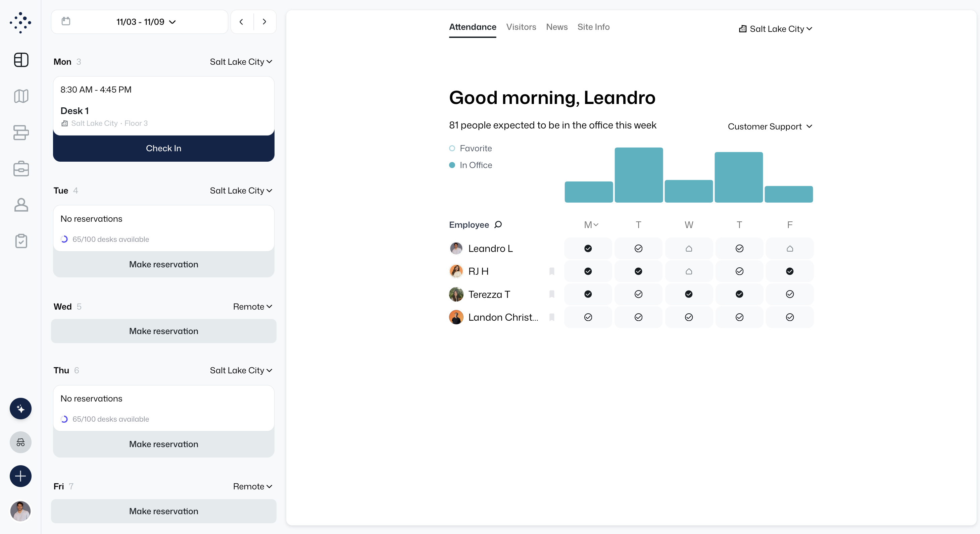Click the employee search magnifier icon

tap(498, 224)
